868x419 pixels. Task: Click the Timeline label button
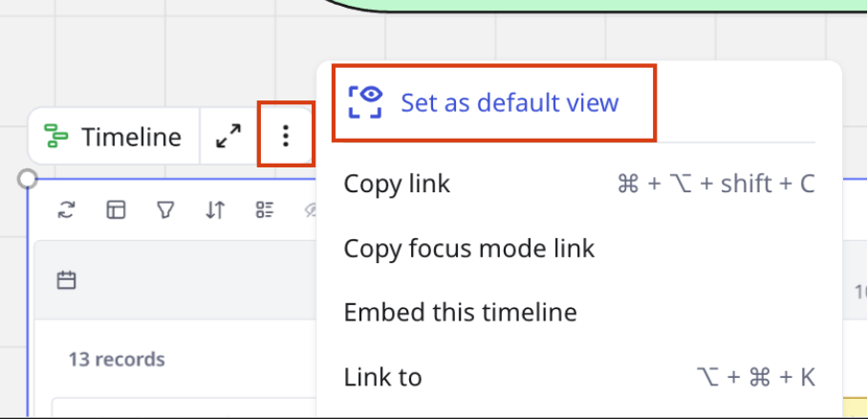113,137
